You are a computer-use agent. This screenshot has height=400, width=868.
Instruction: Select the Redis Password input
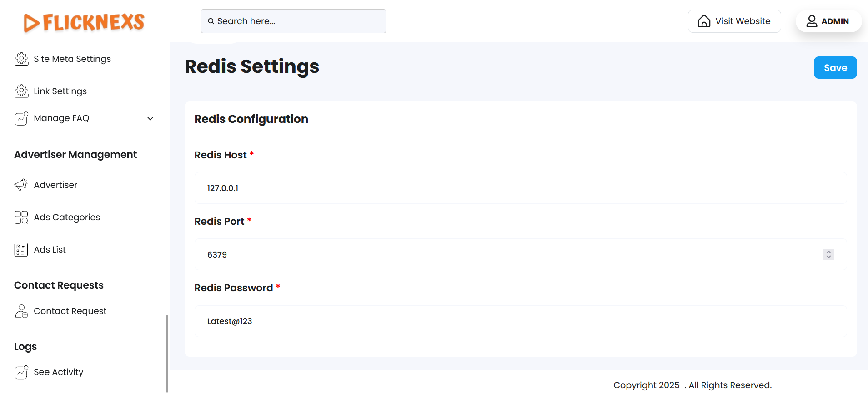point(520,321)
